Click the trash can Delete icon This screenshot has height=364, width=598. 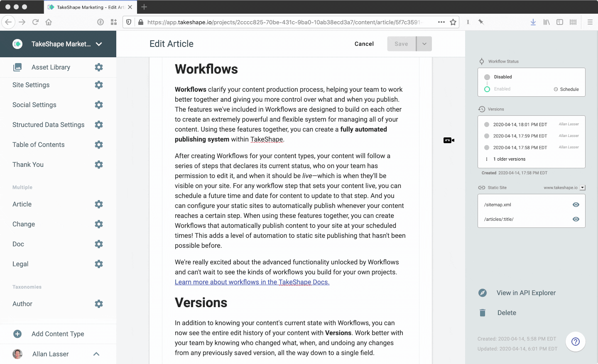point(483,313)
